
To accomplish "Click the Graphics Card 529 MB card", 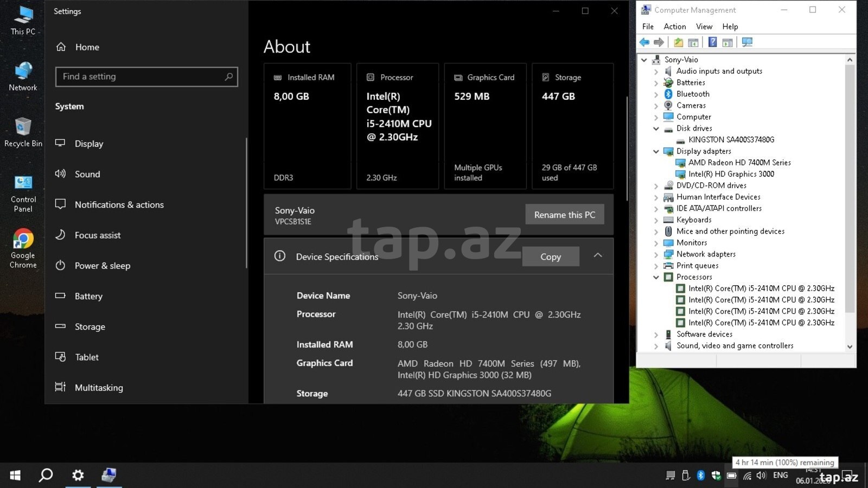I will 485,126.
